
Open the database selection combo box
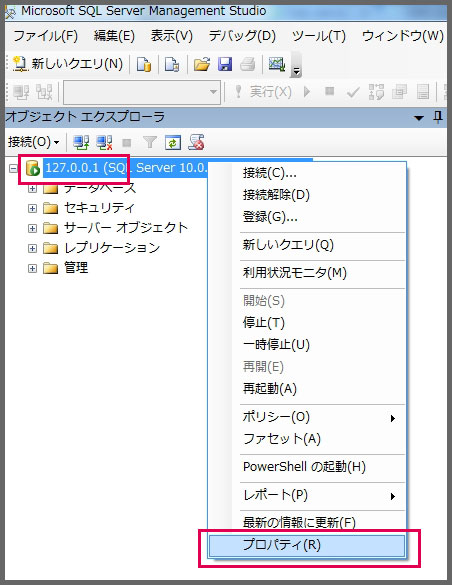click(142, 92)
